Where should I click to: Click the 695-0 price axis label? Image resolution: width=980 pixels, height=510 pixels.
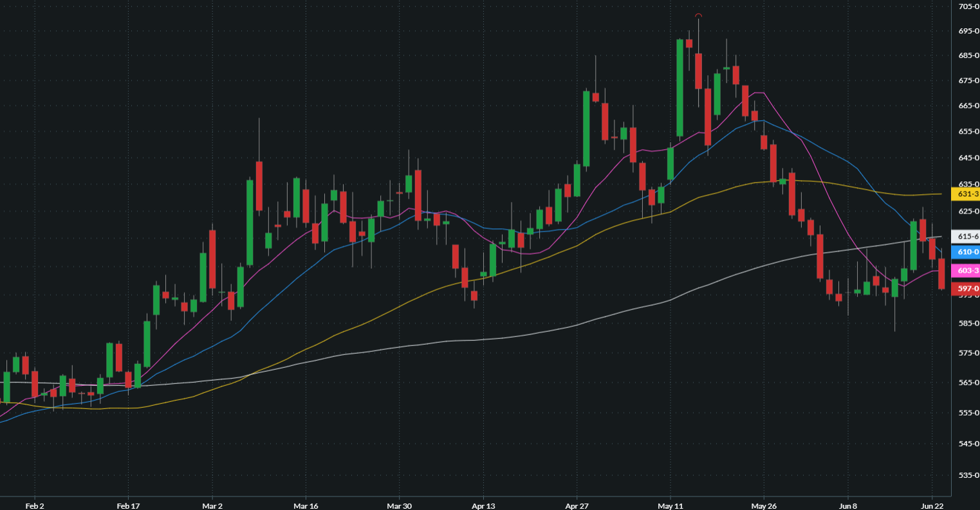tap(968, 31)
